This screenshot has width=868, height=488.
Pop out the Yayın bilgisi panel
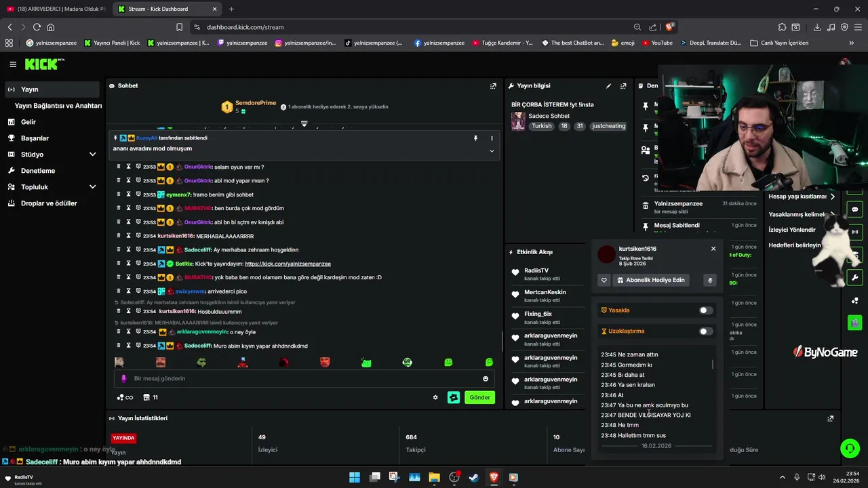click(x=623, y=86)
